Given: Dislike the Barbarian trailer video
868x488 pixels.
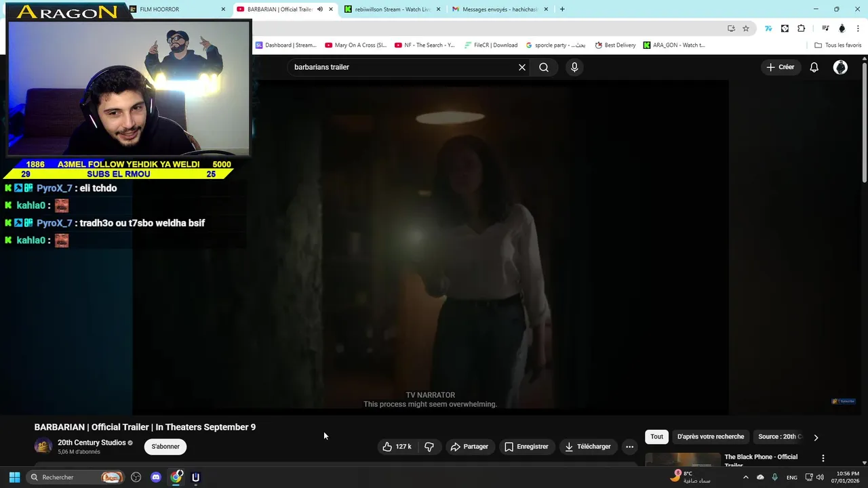Looking at the screenshot, I should (429, 447).
